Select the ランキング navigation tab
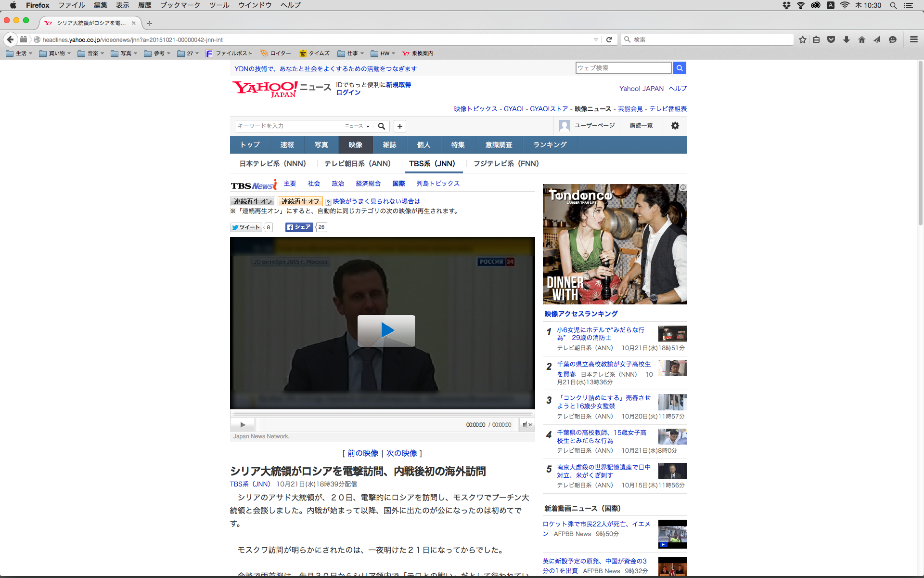The width and height of the screenshot is (924, 578). pos(550,145)
